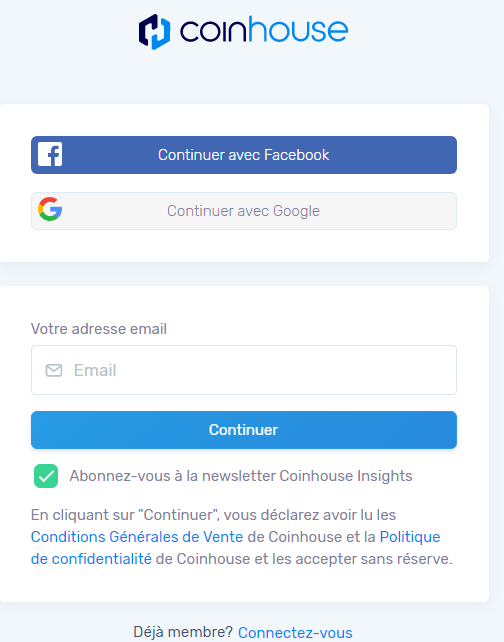The image size is (504, 642).
Task: Follow the Connectez-vous link
Action: 295,633
